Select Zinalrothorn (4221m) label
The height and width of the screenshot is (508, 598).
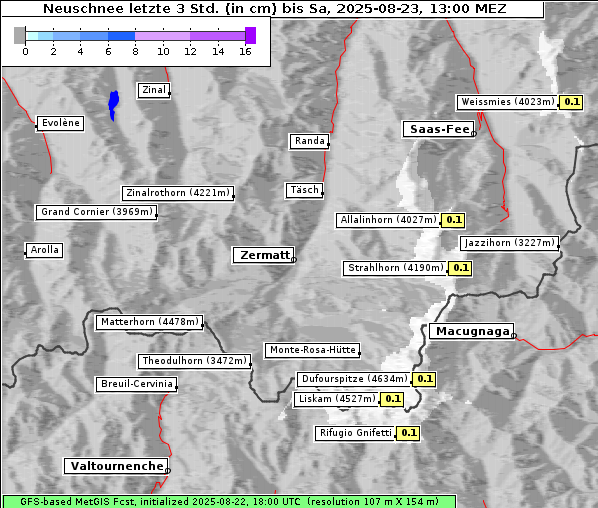click(178, 193)
